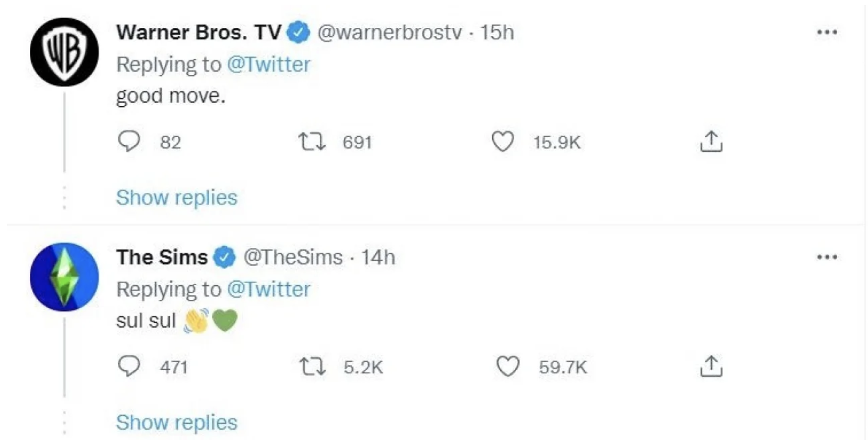This screenshot has height=440, width=868.
Task: Click @Twitter mention in Warner Bros. reply
Action: point(268,64)
